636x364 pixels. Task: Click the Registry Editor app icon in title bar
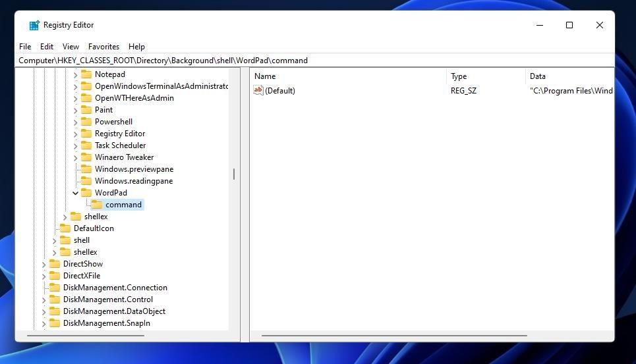[34, 25]
